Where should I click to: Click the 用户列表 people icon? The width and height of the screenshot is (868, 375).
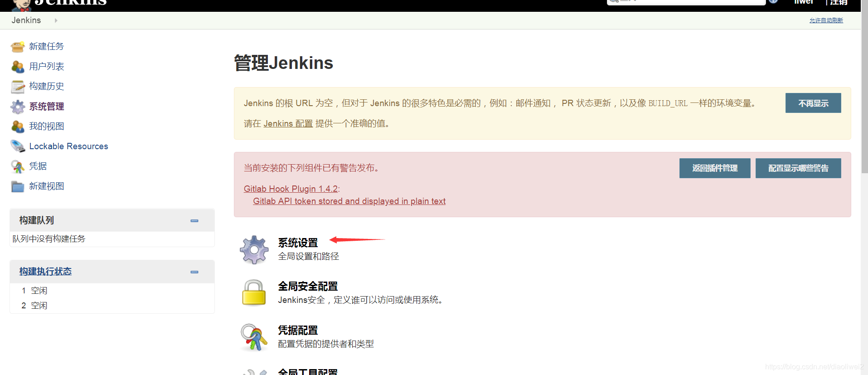(18, 67)
